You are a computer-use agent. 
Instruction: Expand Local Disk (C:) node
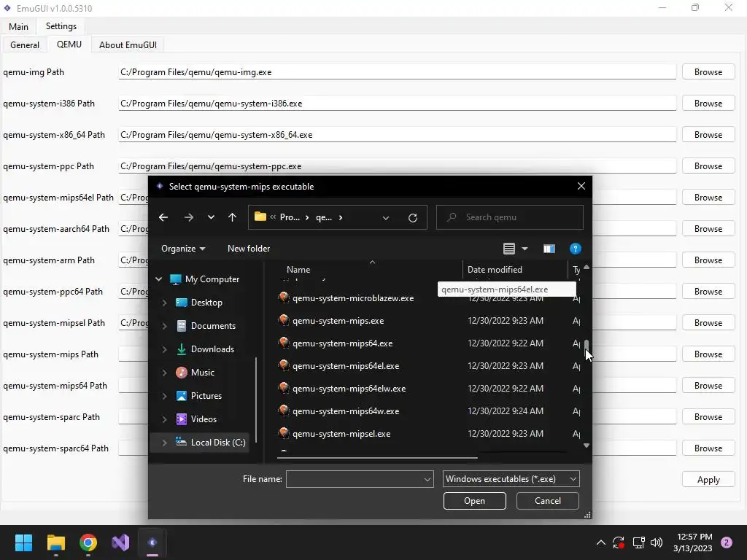click(x=164, y=443)
